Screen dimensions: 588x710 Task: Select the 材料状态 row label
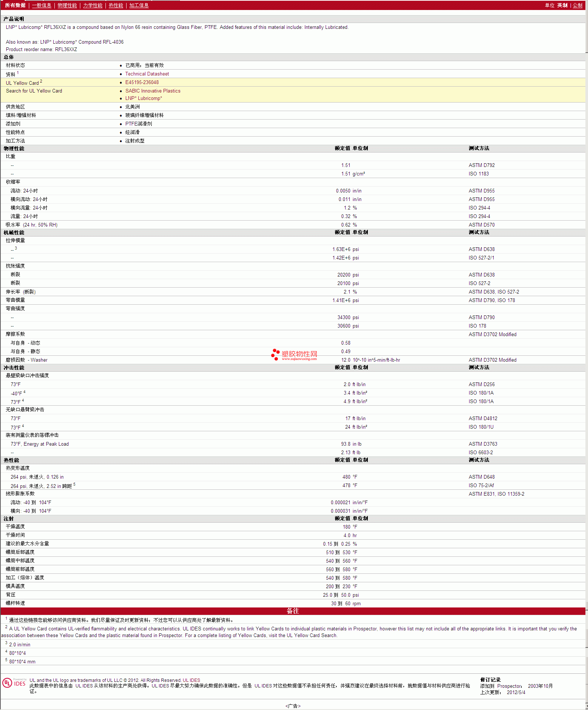point(15,66)
